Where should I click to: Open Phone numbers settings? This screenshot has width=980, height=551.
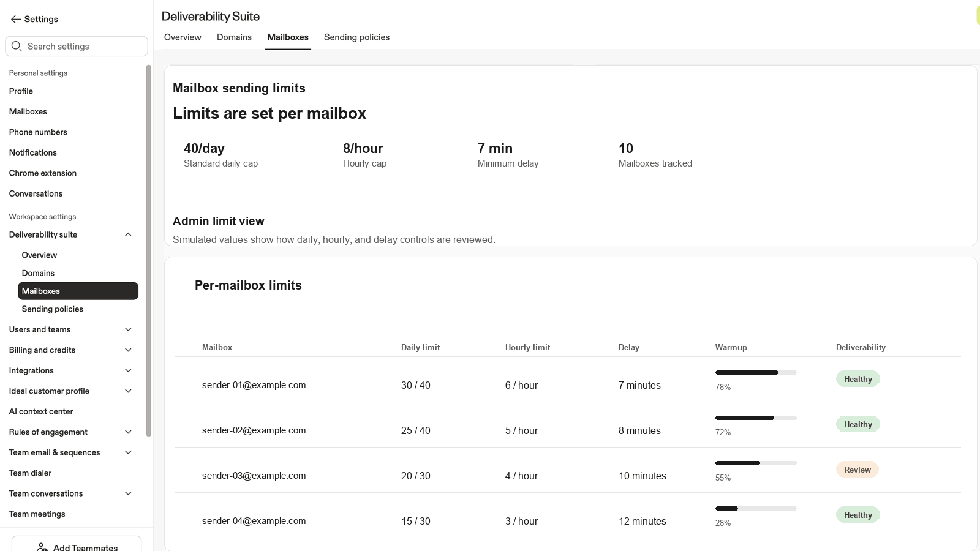pyautogui.click(x=38, y=132)
